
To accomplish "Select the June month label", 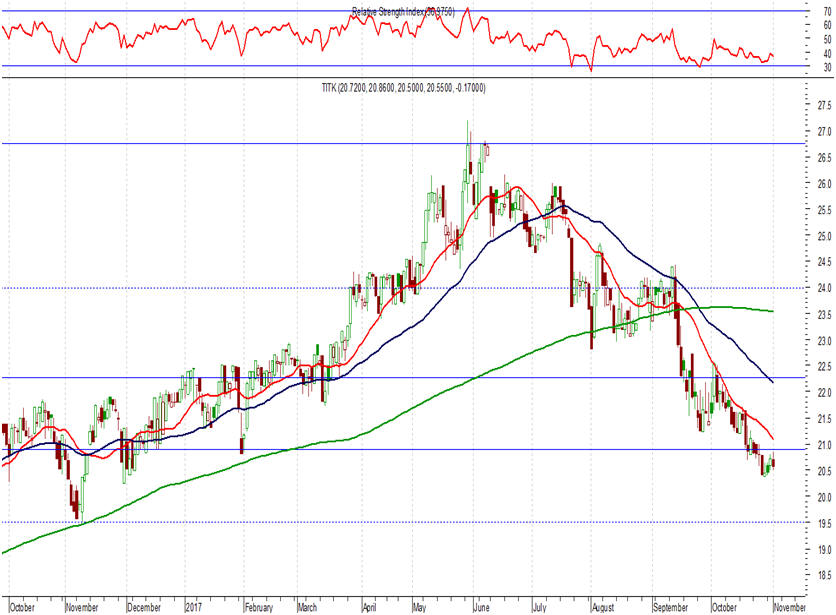I will [x=481, y=608].
